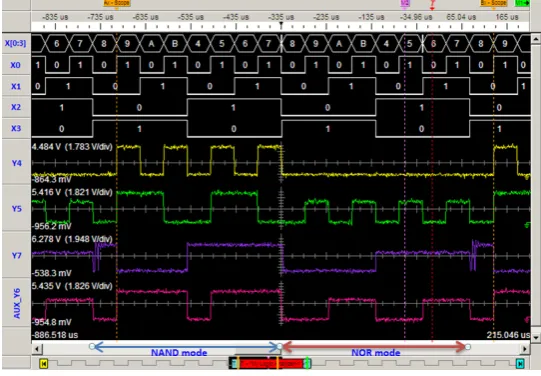Click the 65.04 us ruler label

461,17
